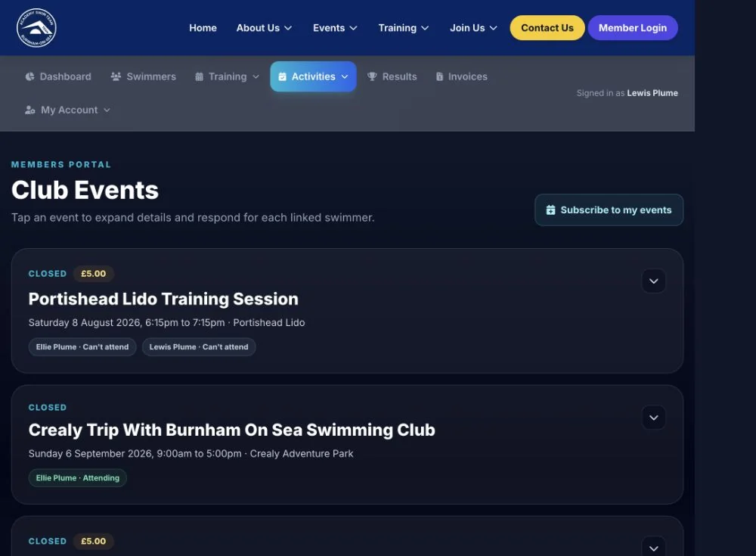This screenshot has width=756, height=556.
Task: Open the Swimmers tab
Action: tap(144, 76)
